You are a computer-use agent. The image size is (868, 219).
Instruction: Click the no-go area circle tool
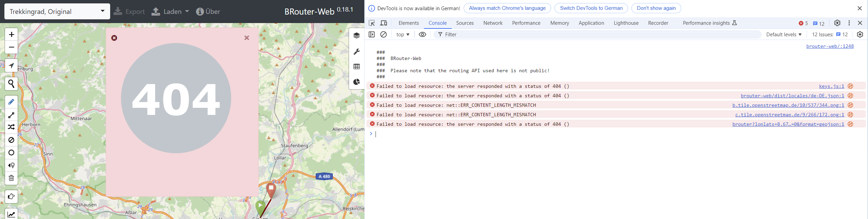(11, 153)
